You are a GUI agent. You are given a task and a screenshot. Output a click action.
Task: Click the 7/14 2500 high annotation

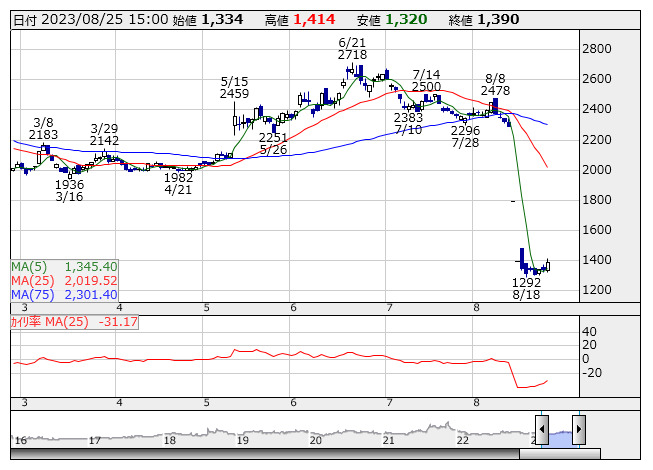click(x=426, y=81)
